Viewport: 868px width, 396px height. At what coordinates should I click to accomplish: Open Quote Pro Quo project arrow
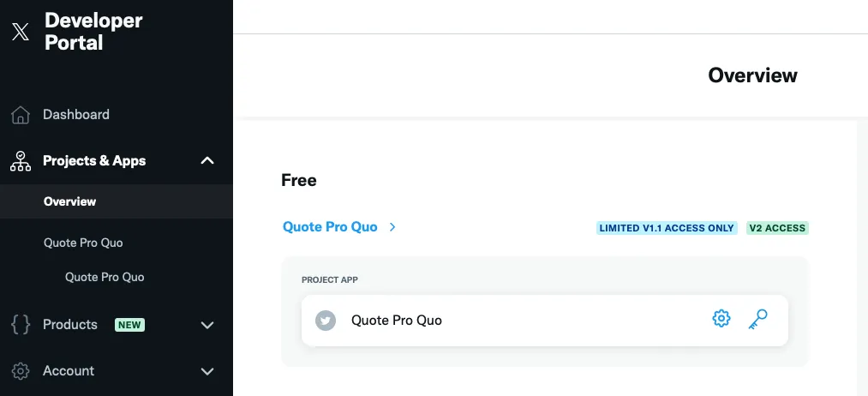(x=392, y=227)
